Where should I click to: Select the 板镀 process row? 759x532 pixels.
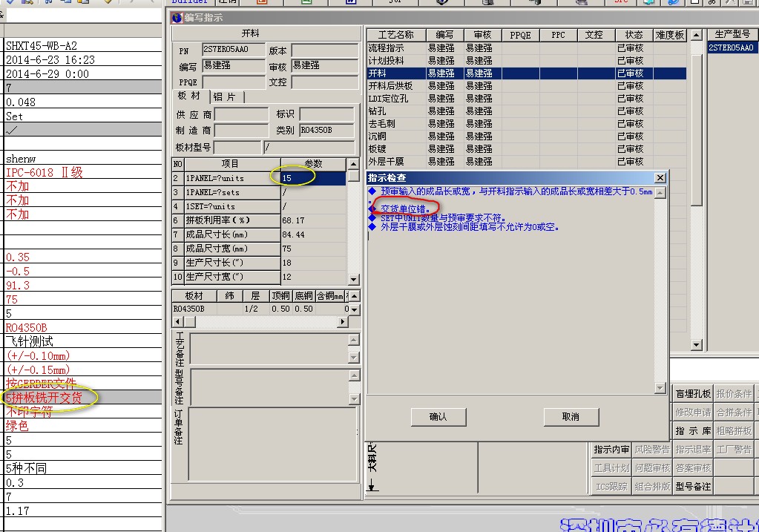(527, 148)
